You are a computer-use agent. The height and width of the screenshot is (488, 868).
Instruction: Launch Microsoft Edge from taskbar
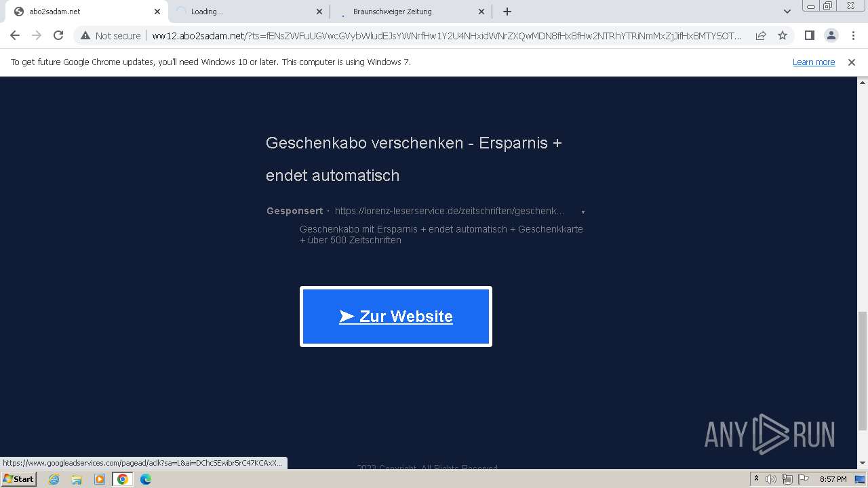click(x=145, y=479)
